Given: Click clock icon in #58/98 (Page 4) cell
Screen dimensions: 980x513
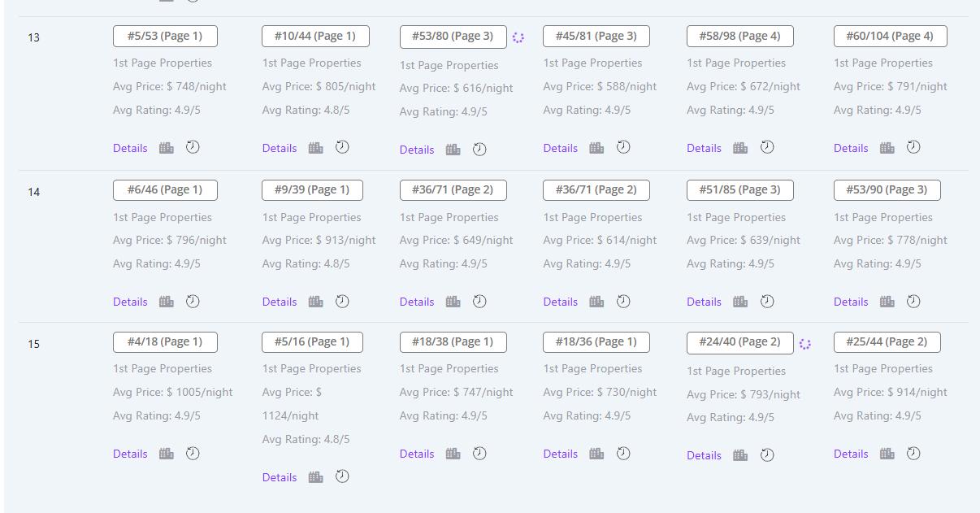Looking at the screenshot, I should click(x=767, y=147).
